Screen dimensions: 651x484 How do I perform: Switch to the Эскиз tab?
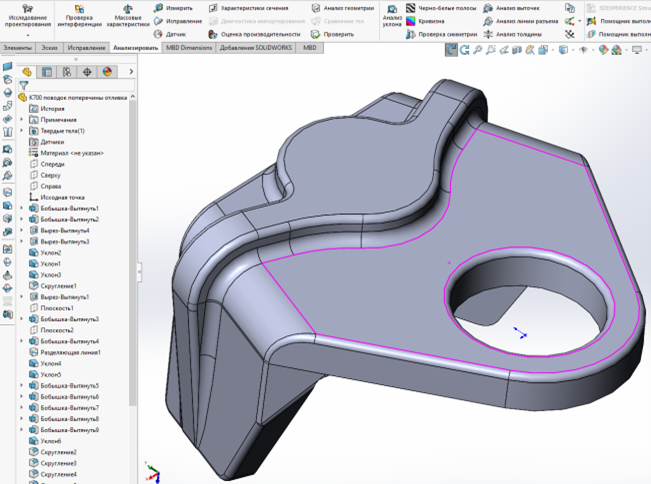[49, 47]
